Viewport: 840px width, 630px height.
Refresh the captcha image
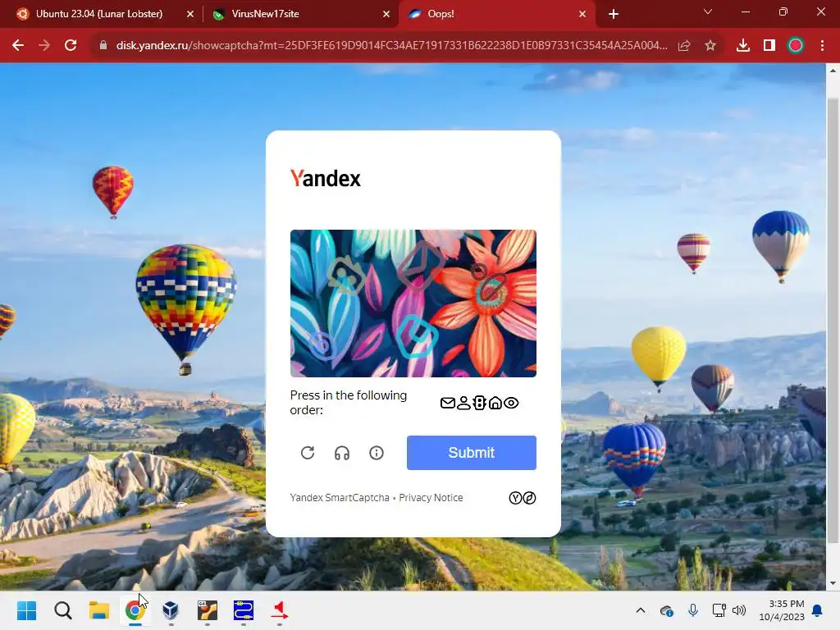[308, 453]
